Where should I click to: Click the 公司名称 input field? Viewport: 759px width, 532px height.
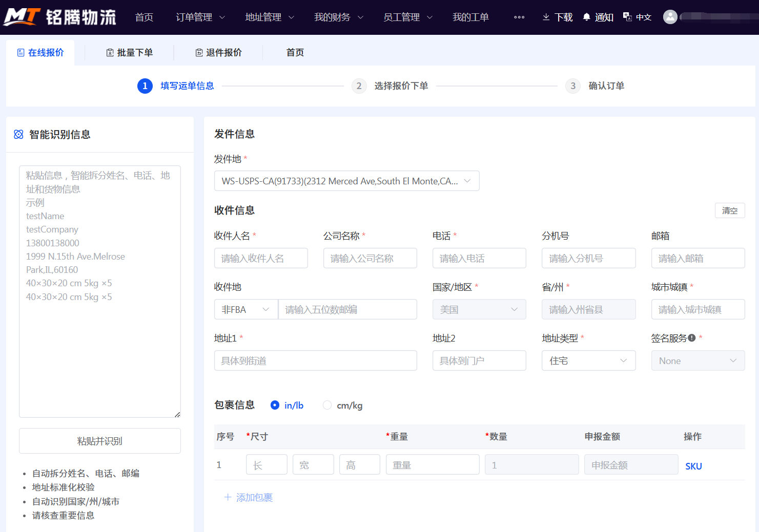(x=370, y=258)
